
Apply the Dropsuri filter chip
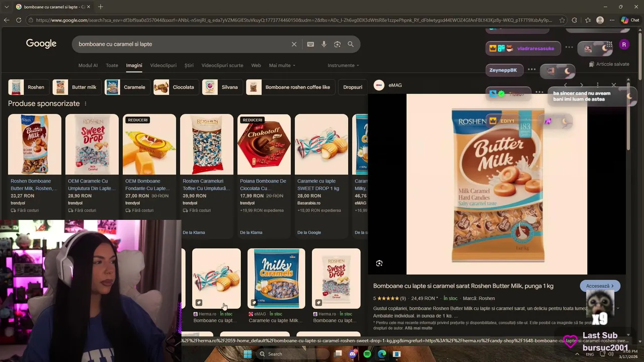tap(352, 87)
